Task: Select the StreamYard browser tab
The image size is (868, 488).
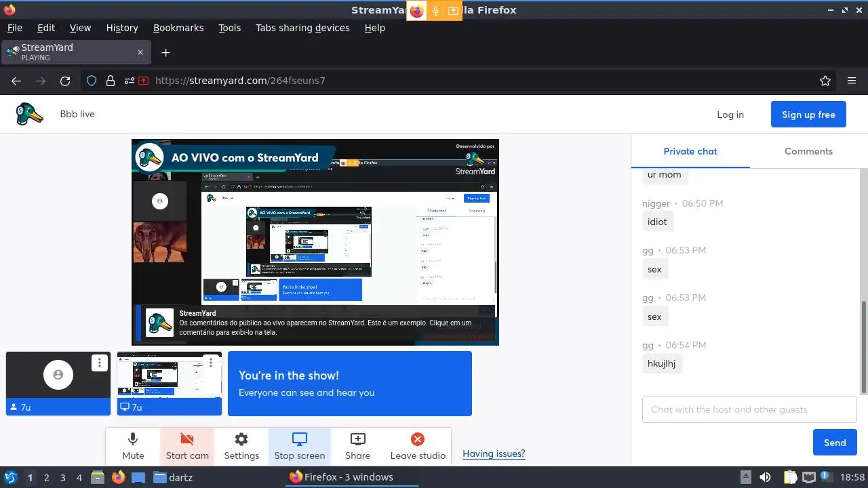Action: 75,52
